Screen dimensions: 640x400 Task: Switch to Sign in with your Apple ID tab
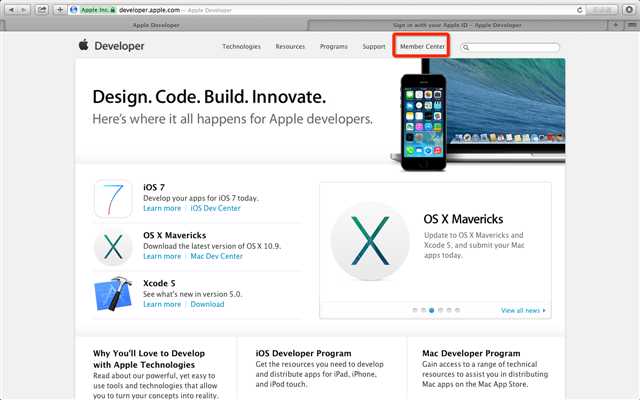tap(457, 25)
